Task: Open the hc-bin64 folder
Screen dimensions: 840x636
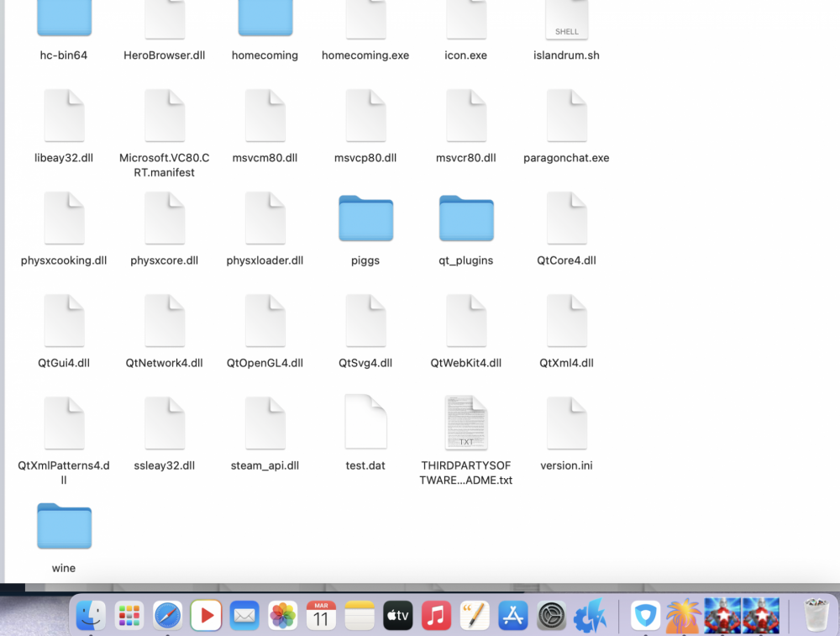Action: pyautogui.click(x=64, y=20)
